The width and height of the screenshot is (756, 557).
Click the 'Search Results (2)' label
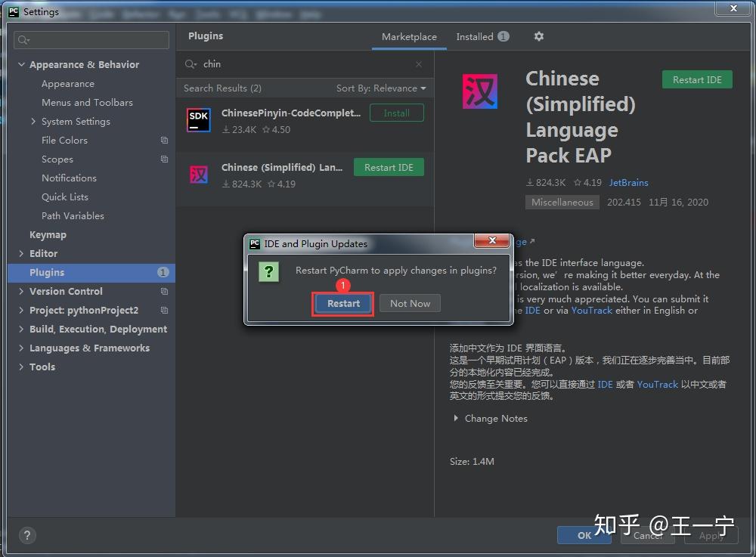(x=223, y=88)
